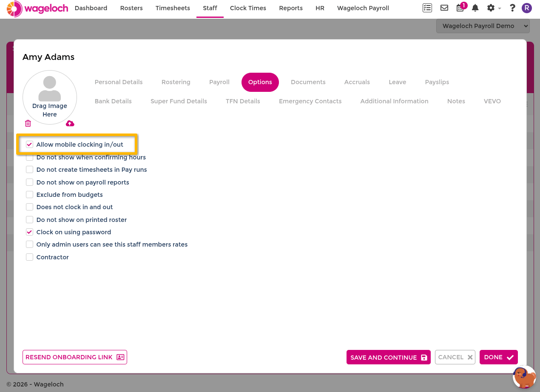Switch to Rostering tab

point(176,82)
